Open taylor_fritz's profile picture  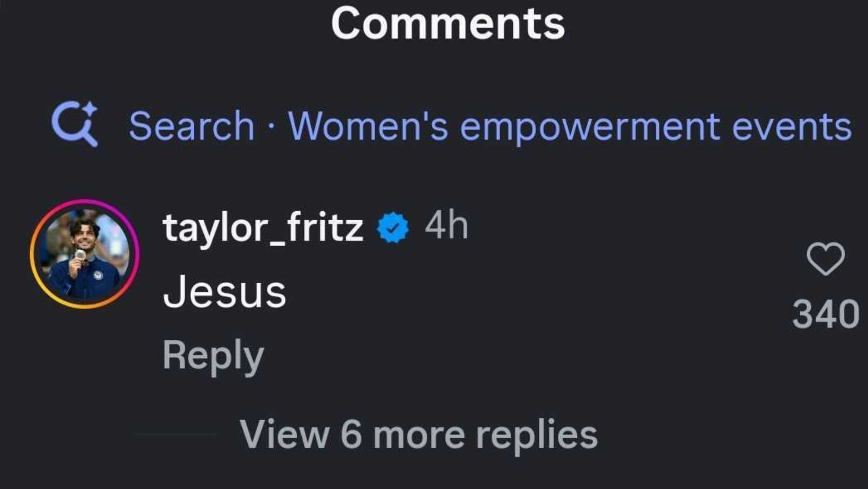click(x=85, y=254)
